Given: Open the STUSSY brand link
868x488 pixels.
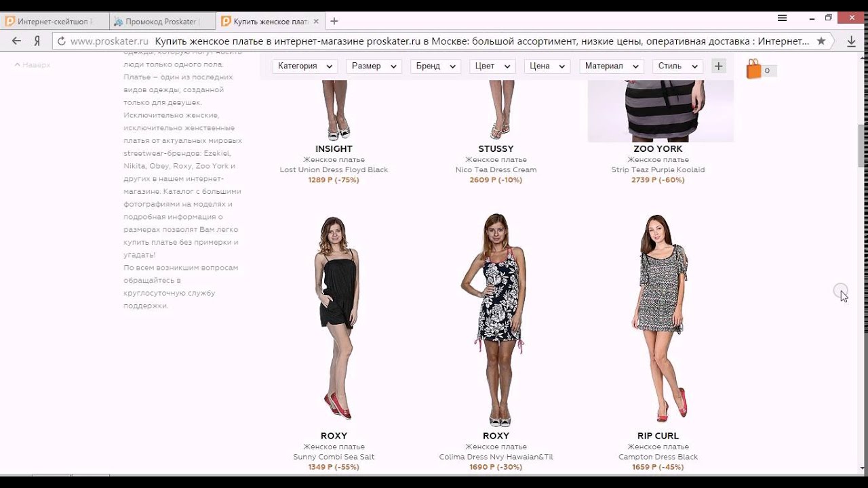Looking at the screenshot, I should [496, 148].
